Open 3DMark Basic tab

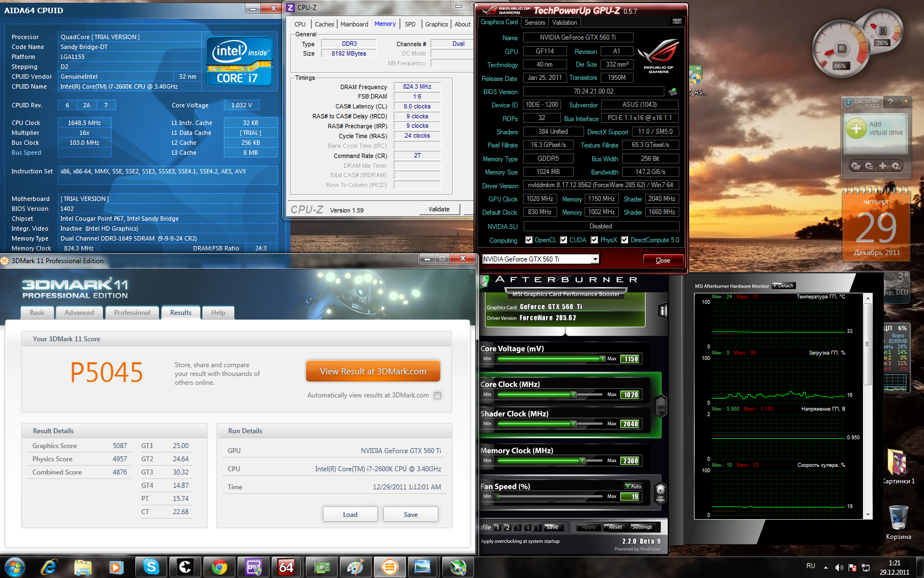[x=37, y=313]
